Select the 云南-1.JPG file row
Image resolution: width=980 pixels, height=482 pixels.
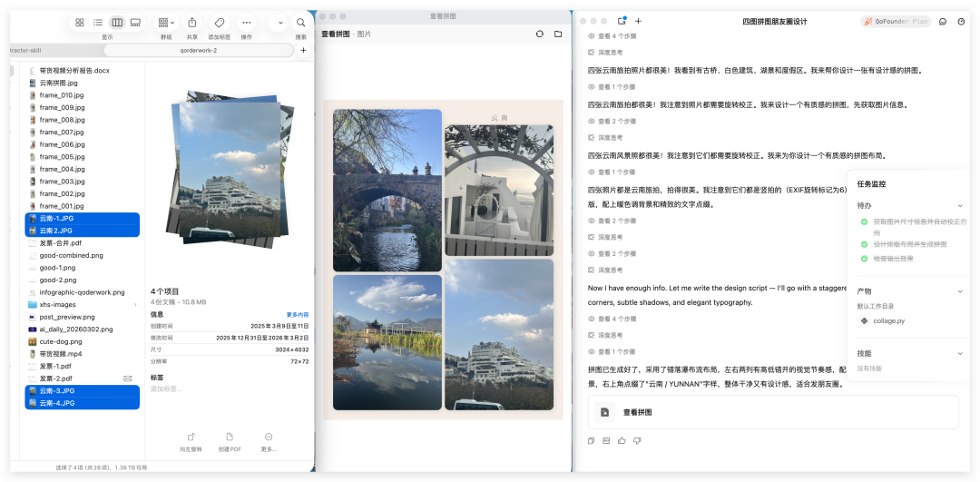click(x=83, y=218)
